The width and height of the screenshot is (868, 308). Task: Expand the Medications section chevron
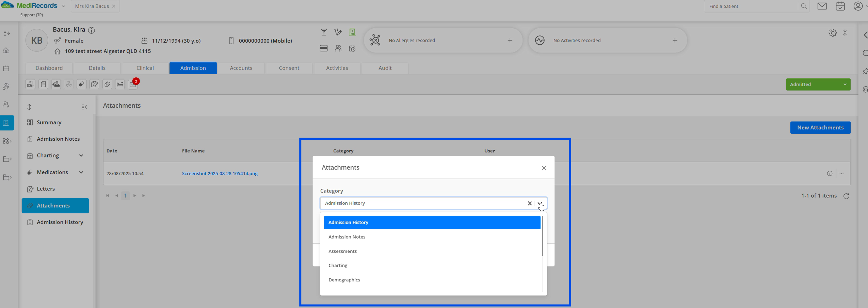coord(81,172)
